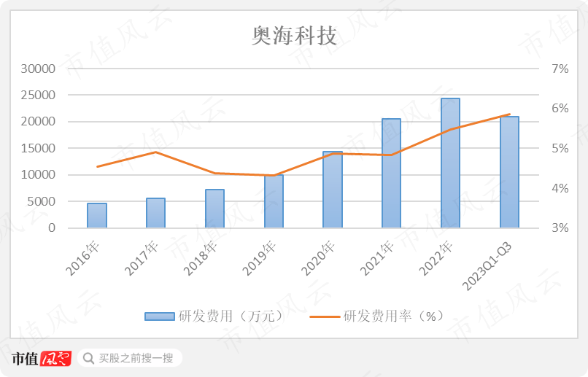Click the 2019年 axis label
The height and width of the screenshot is (377, 588).
[x=260, y=259]
